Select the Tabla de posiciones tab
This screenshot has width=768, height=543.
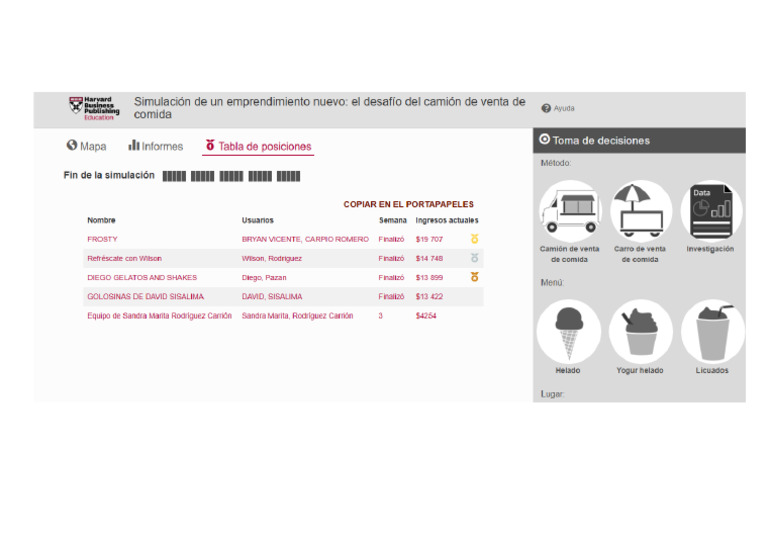point(258,146)
